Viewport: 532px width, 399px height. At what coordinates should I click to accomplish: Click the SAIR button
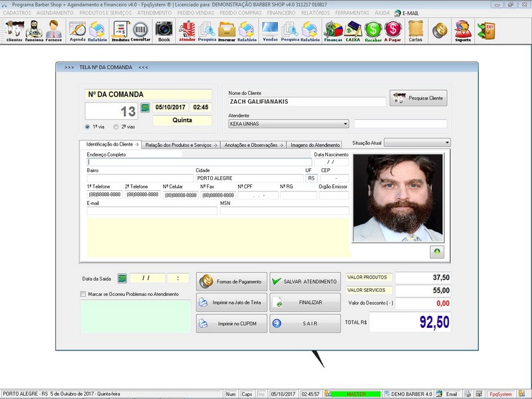click(305, 324)
